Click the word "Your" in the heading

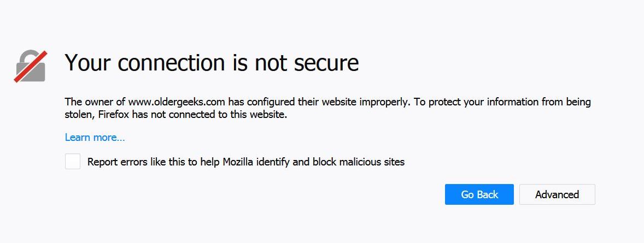(88, 63)
